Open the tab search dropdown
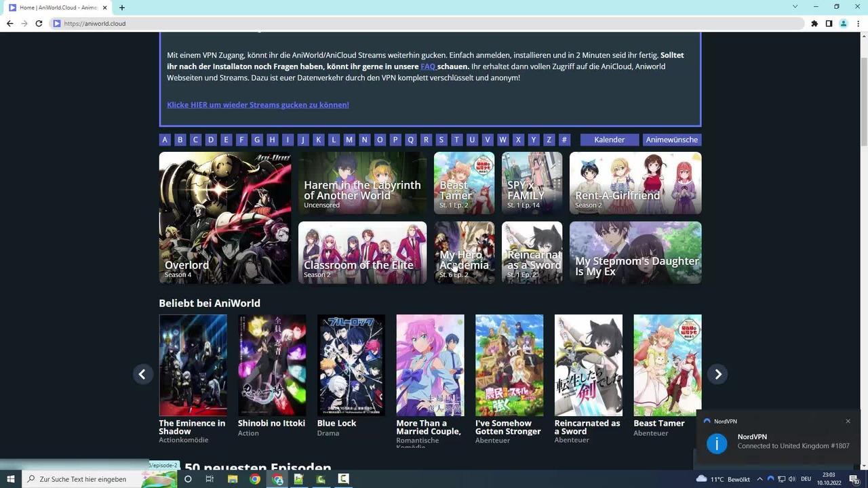Screen dimensions: 868x488 click(x=795, y=7)
